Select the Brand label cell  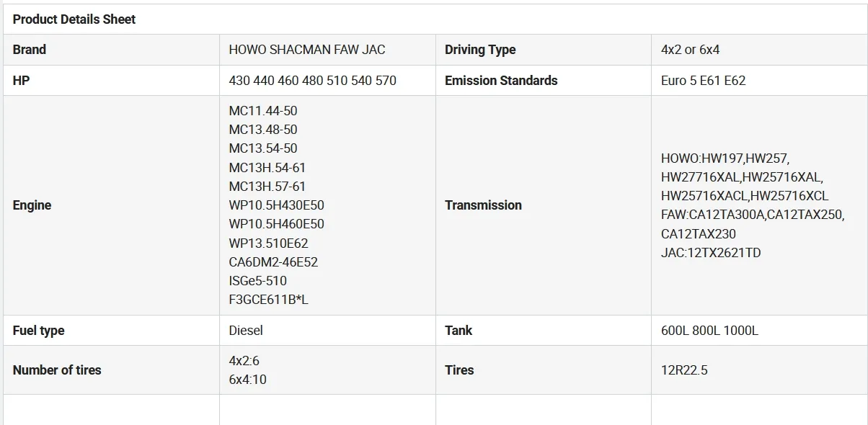(x=30, y=50)
